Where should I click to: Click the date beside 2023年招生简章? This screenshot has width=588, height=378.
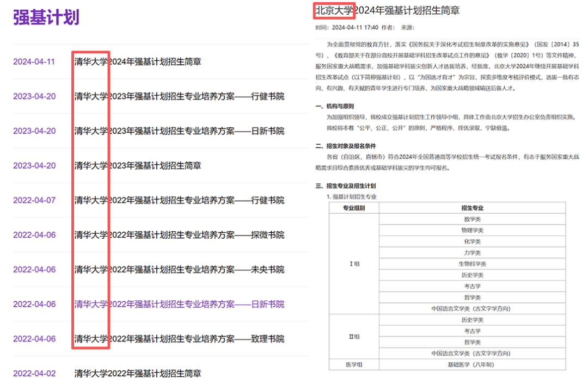pos(34,165)
